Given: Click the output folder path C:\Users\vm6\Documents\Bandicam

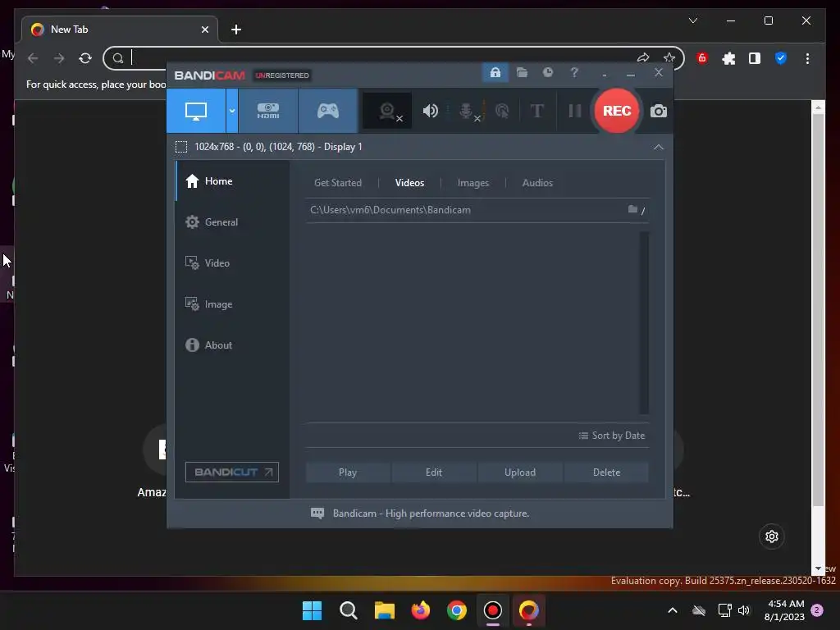Looking at the screenshot, I should click(x=390, y=210).
